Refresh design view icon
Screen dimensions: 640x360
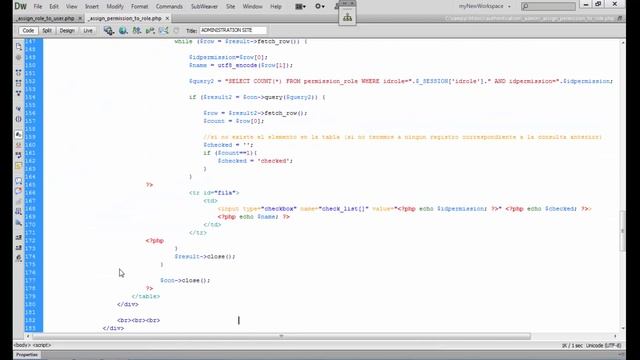coord(176,31)
